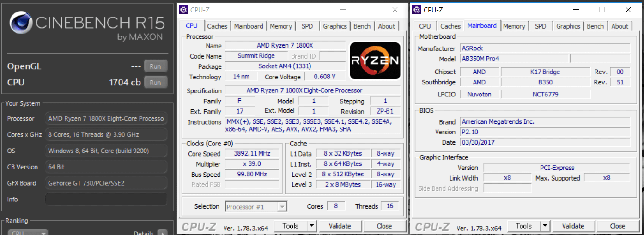Screen dimensions: 644x235
Task: Select CPU tab in left CPU-Z window
Action: pos(192,26)
